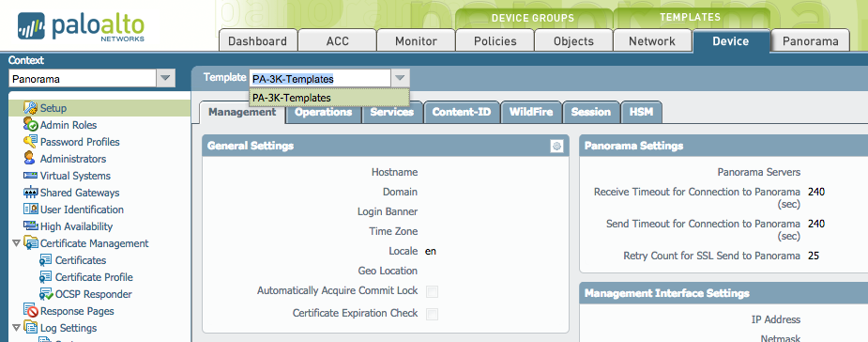The image size is (868, 342).
Task: Collapse the Log Settings tree node
Action: click(x=16, y=328)
